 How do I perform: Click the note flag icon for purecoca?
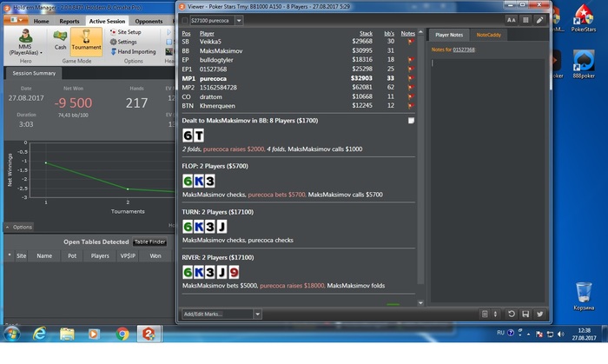tap(411, 78)
